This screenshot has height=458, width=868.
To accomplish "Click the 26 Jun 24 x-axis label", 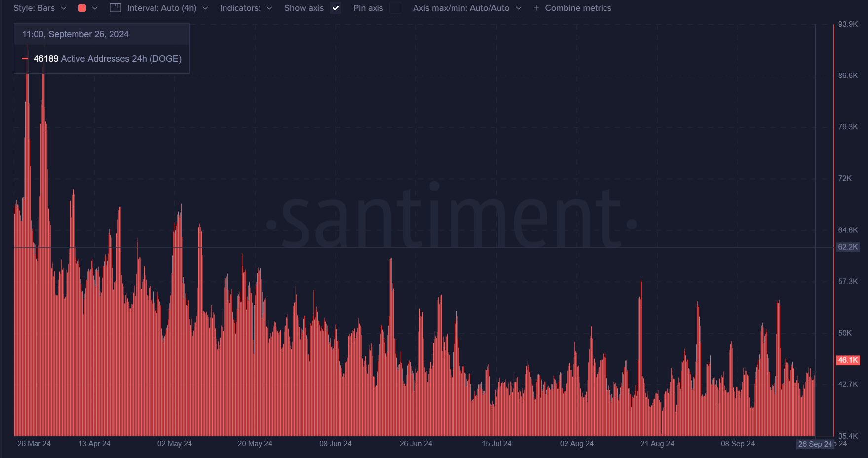I will point(416,444).
